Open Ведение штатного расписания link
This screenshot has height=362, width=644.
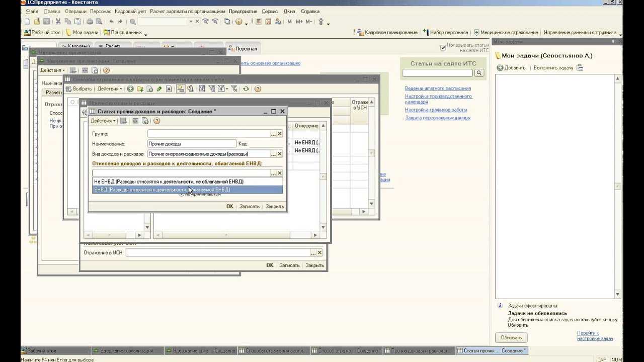click(438, 88)
